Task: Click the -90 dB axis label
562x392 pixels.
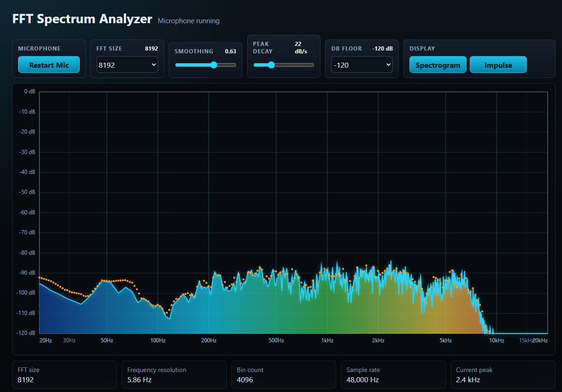Action: click(28, 273)
